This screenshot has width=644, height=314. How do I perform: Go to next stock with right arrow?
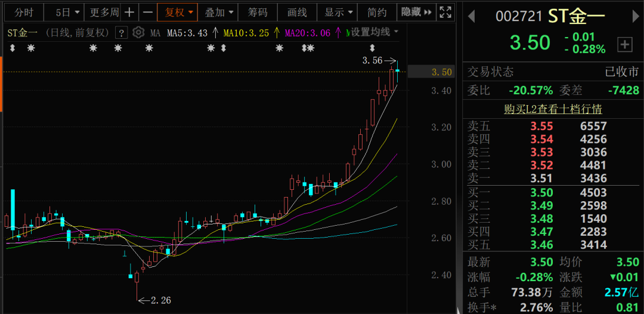point(633,17)
